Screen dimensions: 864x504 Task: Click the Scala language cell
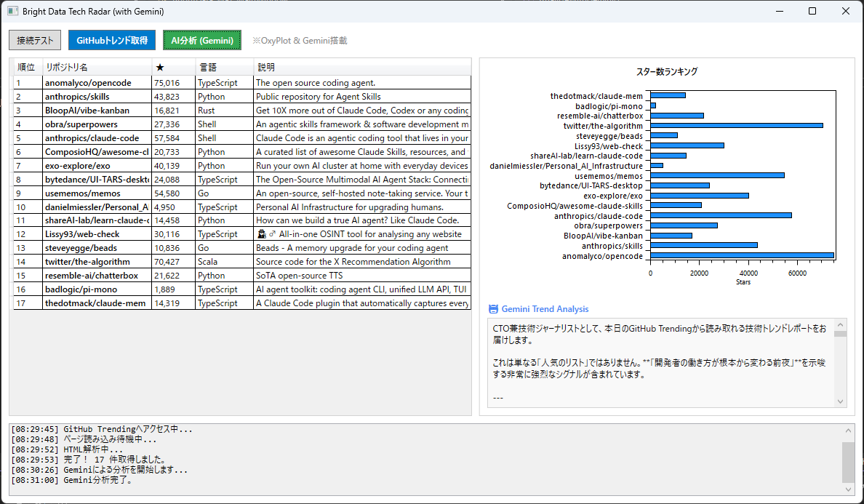(224, 262)
